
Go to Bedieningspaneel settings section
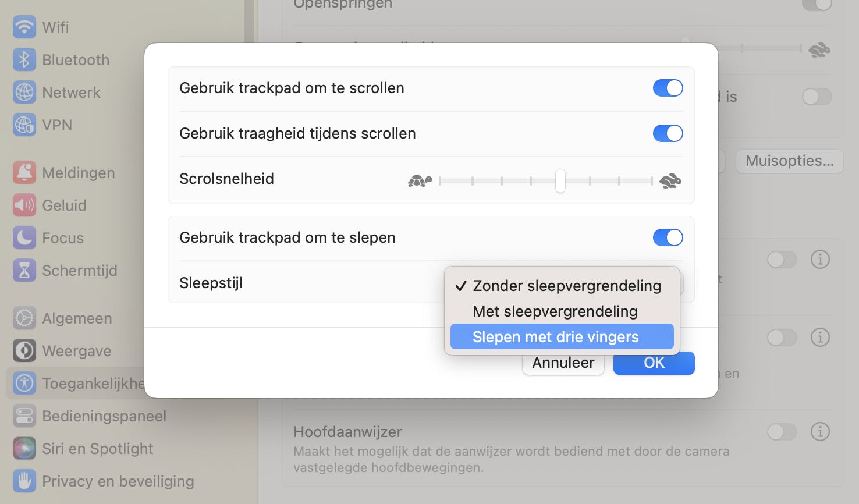[x=104, y=416]
